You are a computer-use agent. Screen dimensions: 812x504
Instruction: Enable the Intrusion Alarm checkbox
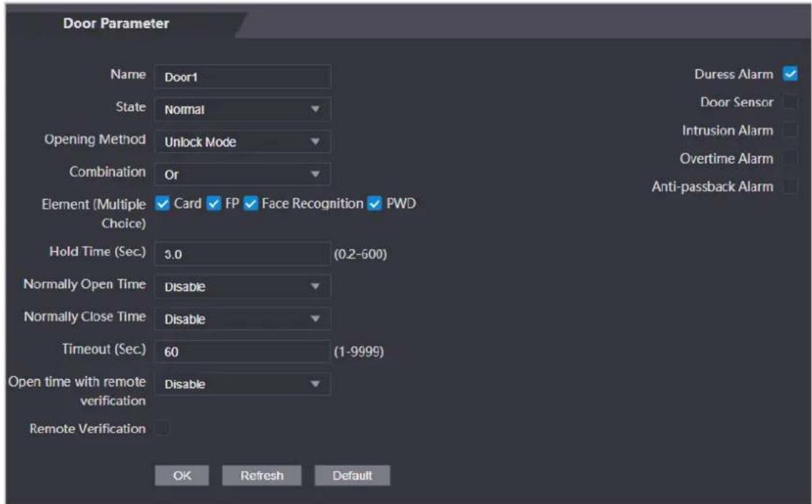(x=790, y=130)
